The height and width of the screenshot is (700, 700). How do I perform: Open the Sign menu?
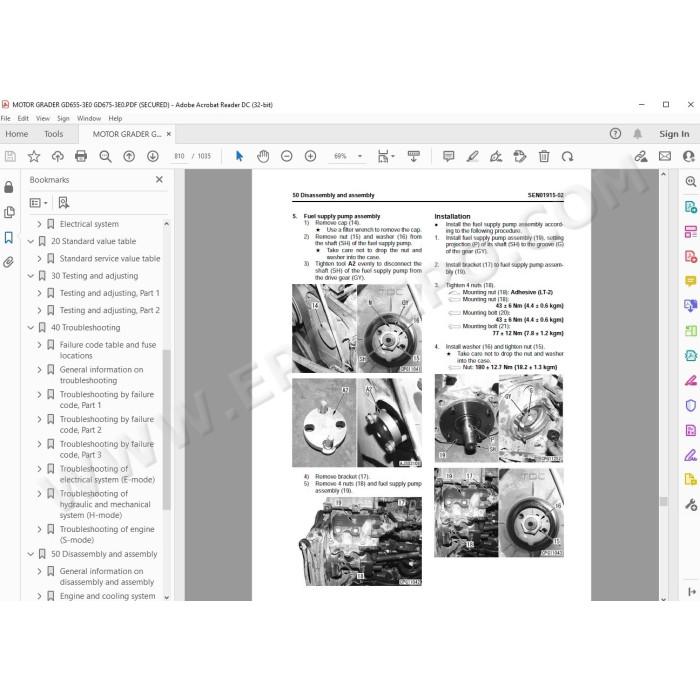pyautogui.click(x=63, y=118)
